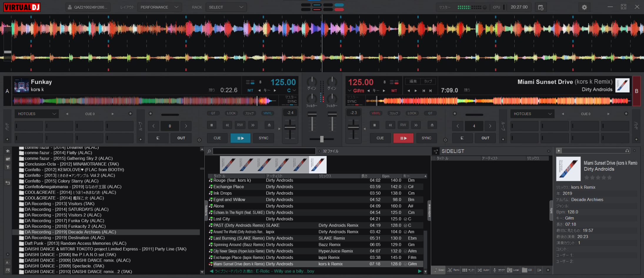Open deck A HOTCUES pad mode dropdown
The height and width of the screenshot is (278, 644).
coord(37,114)
